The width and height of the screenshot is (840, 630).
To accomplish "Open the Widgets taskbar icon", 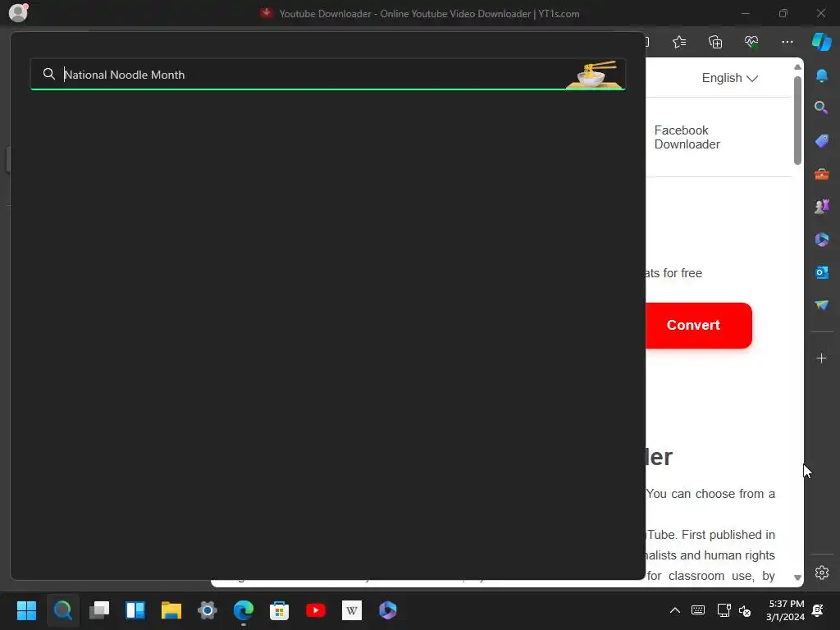I will point(135,610).
